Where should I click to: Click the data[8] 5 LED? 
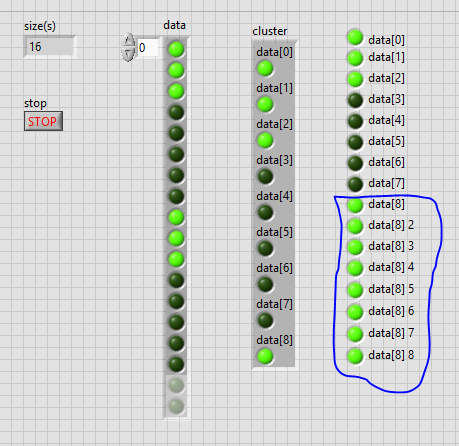(x=355, y=290)
